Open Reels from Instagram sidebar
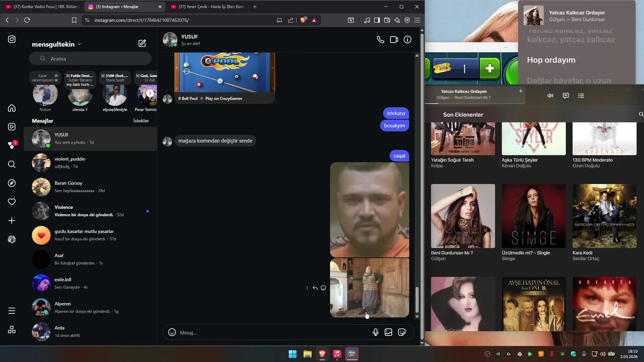The height and width of the screenshot is (362, 644). (x=12, y=127)
